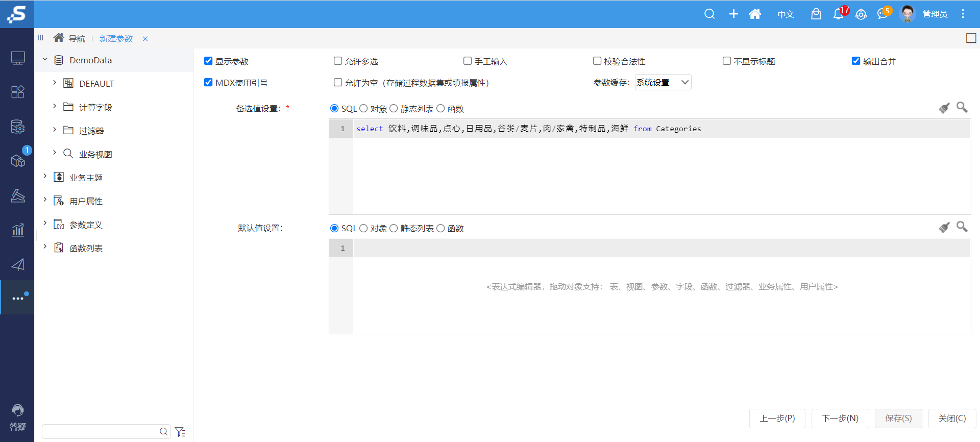Uncheck the MDX使用引号 checkbox
This screenshot has width=980, height=442.
208,82
